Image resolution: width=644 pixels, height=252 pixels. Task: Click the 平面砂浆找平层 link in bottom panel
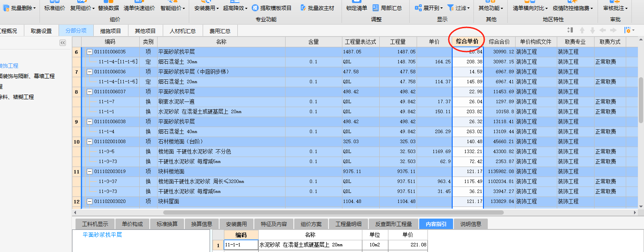(102, 235)
